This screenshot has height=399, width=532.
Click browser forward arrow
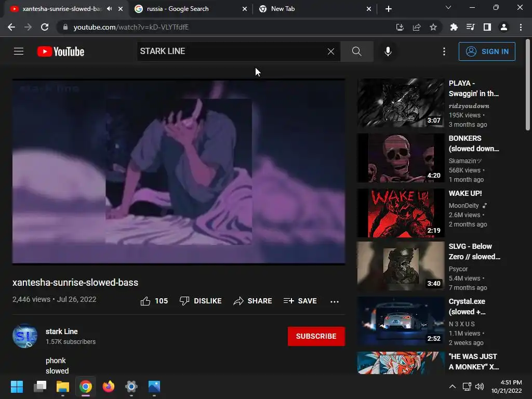coord(28,27)
